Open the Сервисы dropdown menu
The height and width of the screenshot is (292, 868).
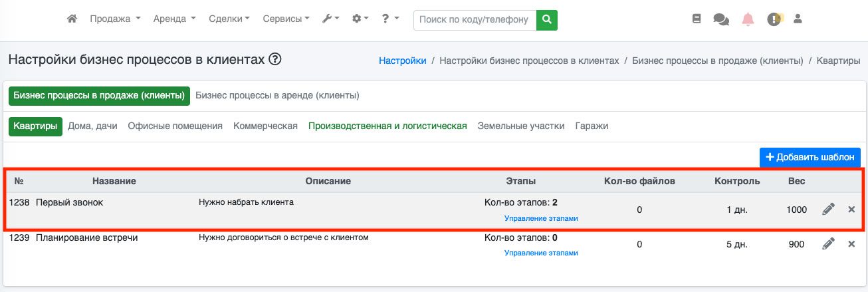point(286,19)
